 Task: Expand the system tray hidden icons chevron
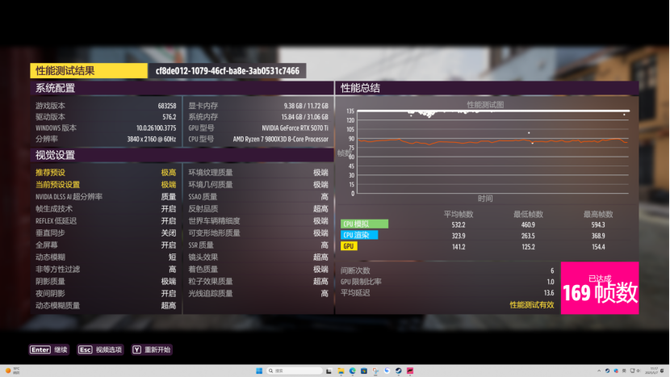(599, 371)
